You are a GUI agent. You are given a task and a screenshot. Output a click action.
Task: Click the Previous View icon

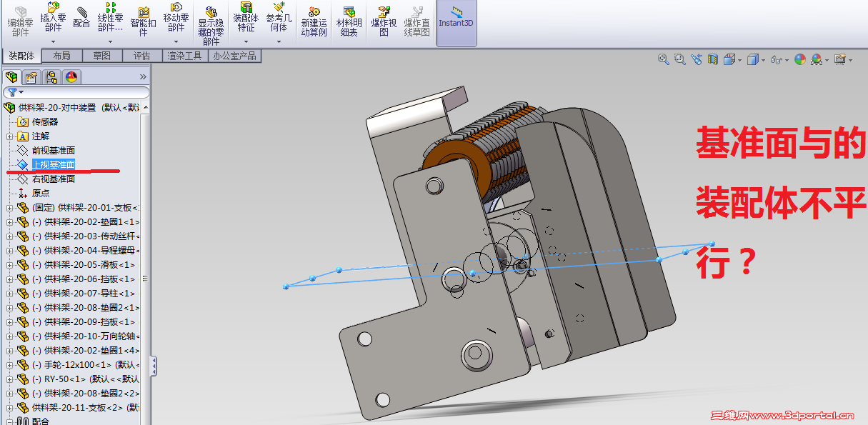697,60
